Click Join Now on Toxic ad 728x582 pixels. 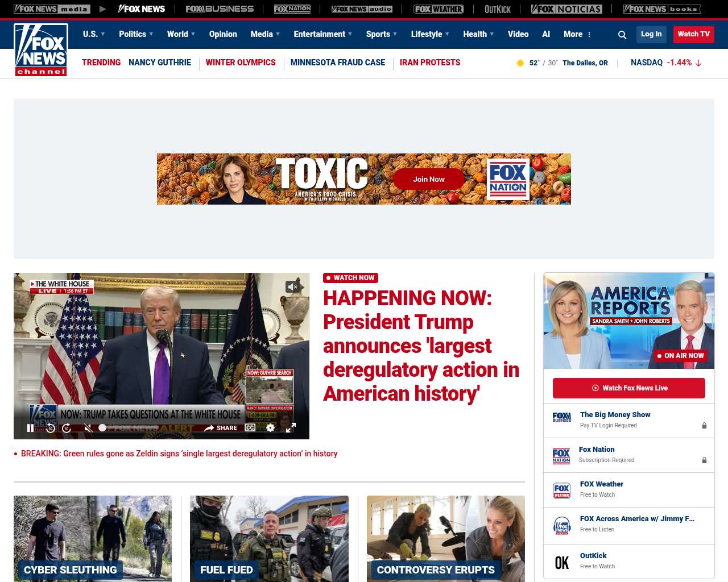429,179
